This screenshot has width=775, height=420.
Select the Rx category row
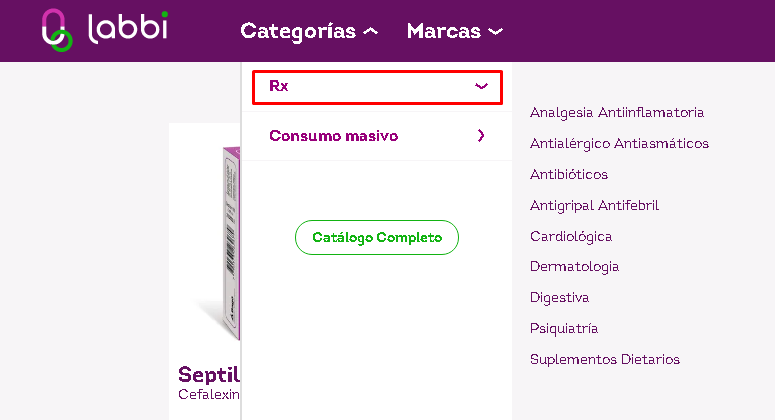point(376,87)
